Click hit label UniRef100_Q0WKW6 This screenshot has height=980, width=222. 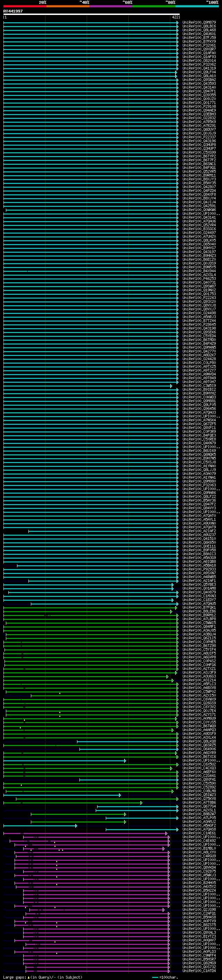(199, 210)
